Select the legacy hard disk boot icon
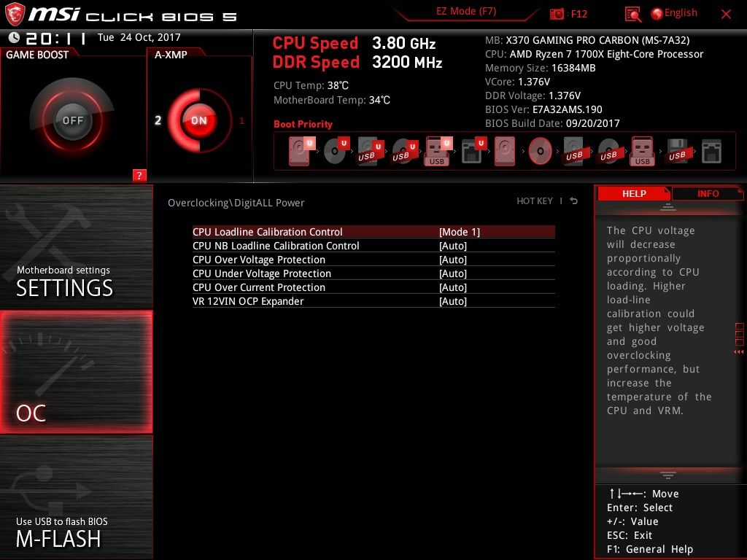The height and width of the screenshot is (560, 747). [x=505, y=151]
